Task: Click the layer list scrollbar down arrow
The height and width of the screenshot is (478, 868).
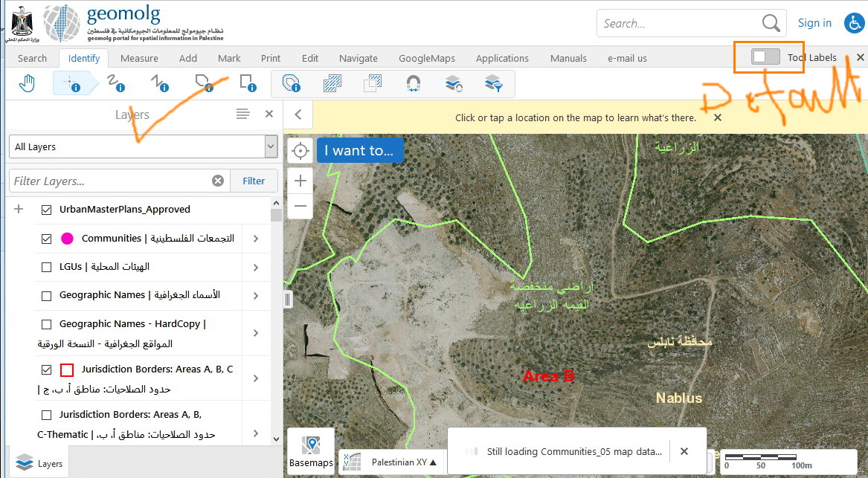Action: [276, 439]
